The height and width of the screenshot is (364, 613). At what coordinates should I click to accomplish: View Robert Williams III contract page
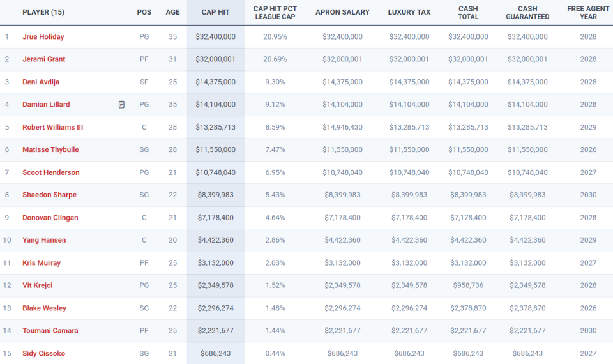point(53,127)
